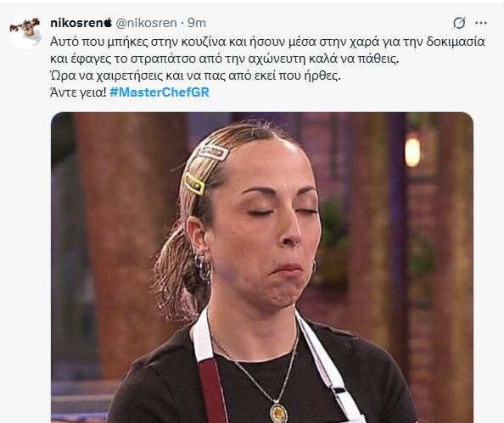Click the 'Άντε γεια!' text
The height and width of the screenshot is (423, 504).
point(78,92)
